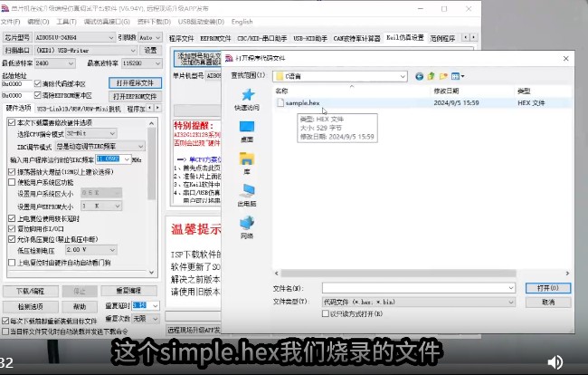Screen dimensions: 588x375
Task: Go up one folder level in the dialog
Action: click(x=431, y=76)
